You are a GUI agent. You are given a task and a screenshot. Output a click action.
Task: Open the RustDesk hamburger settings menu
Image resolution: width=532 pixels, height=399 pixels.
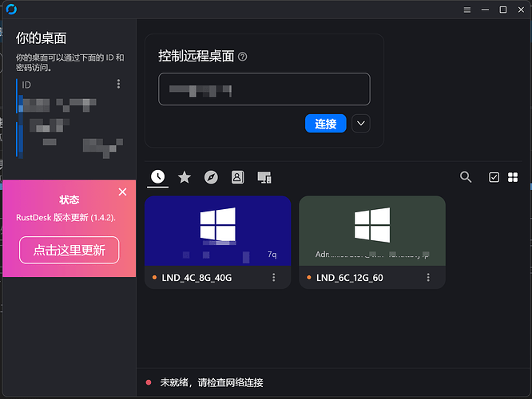[x=466, y=10]
